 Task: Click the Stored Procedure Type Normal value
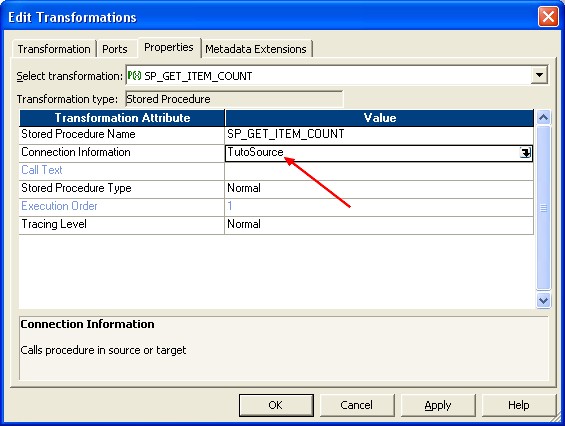pos(244,188)
